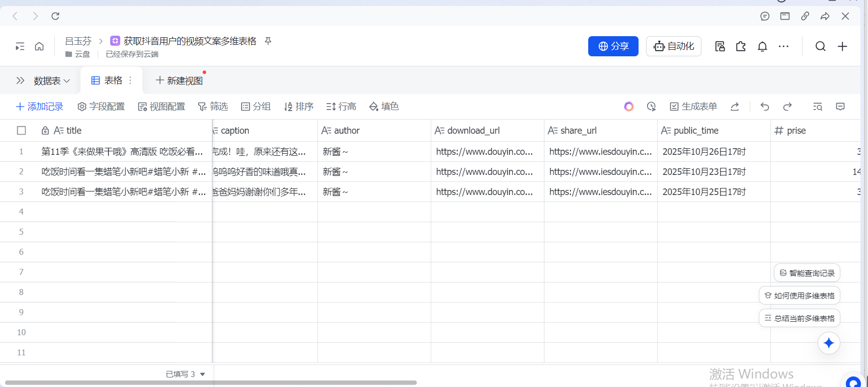The image size is (868, 387).
Task: Click 新建视图 to add view
Action: click(180, 80)
